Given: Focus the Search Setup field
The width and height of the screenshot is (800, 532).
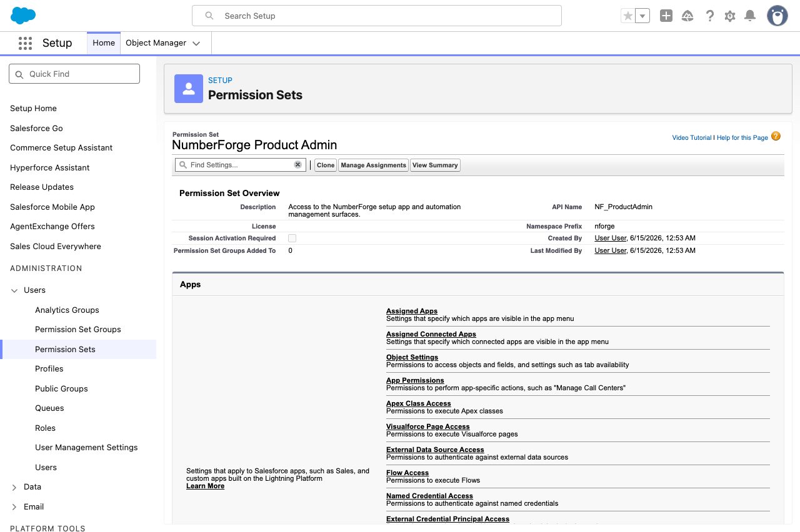Looking at the screenshot, I should pos(377,16).
